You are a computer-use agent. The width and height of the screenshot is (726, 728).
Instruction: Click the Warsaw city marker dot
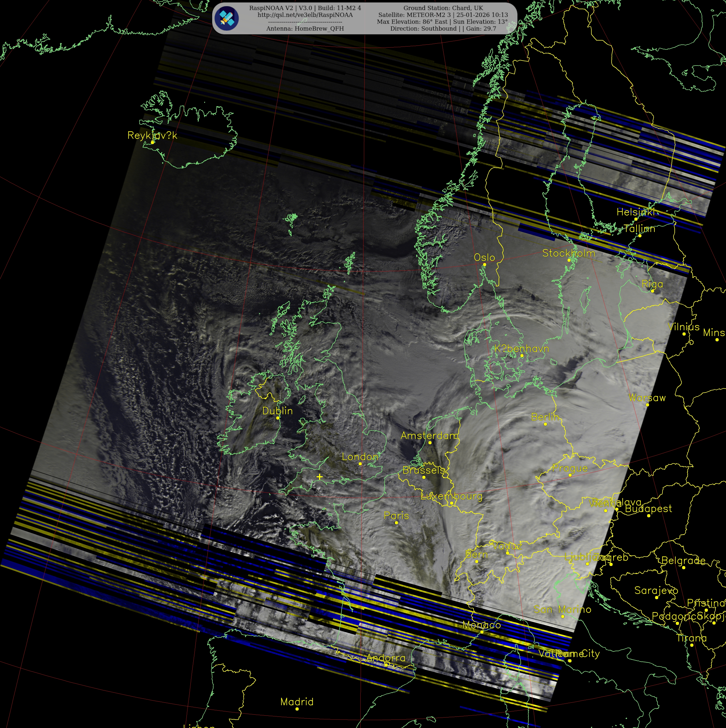tap(647, 405)
